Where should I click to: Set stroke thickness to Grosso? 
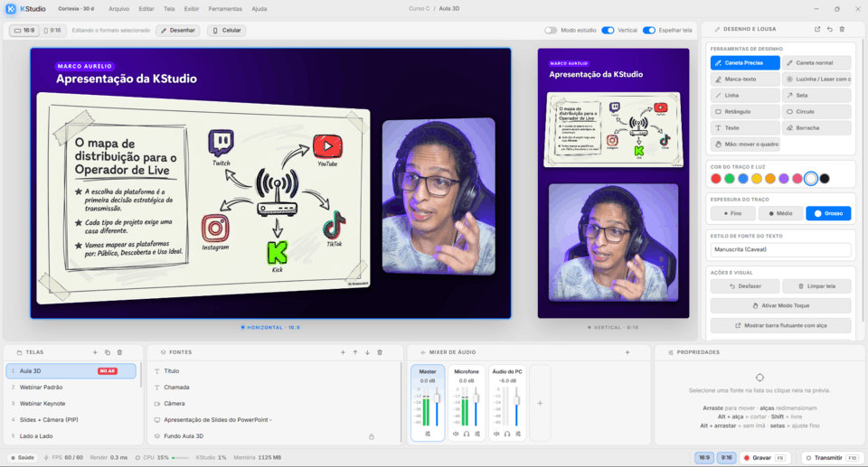828,213
